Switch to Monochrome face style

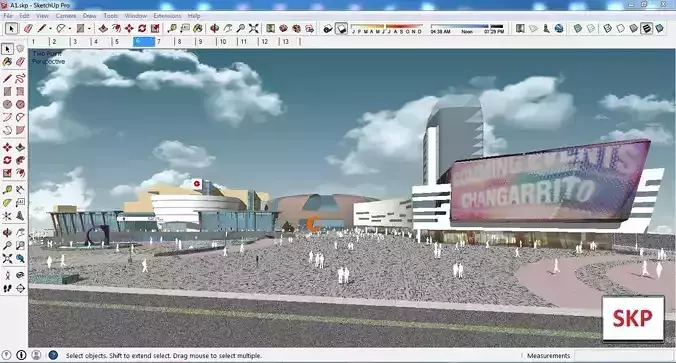point(660,28)
